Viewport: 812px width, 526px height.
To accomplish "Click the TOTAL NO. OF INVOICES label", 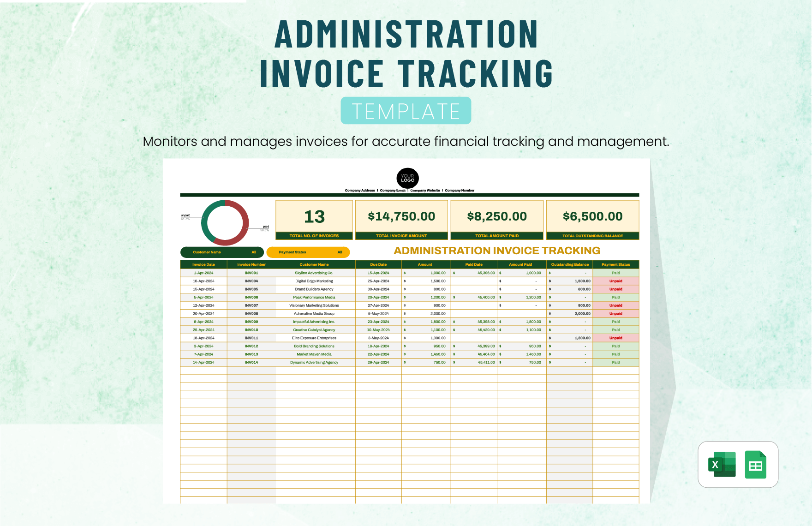I will click(x=314, y=236).
